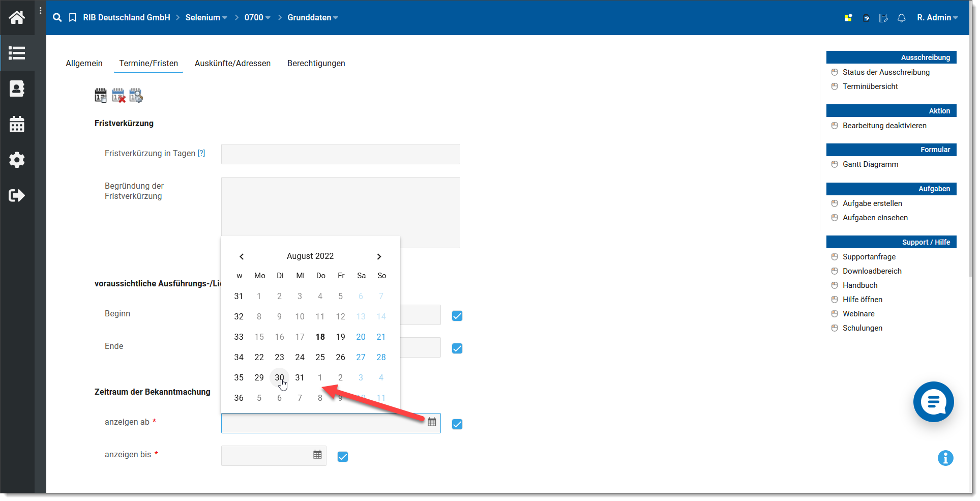Click the search magnifier in header
Image resolution: width=980 pixels, height=501 pixels.
(x=57, y=18)
